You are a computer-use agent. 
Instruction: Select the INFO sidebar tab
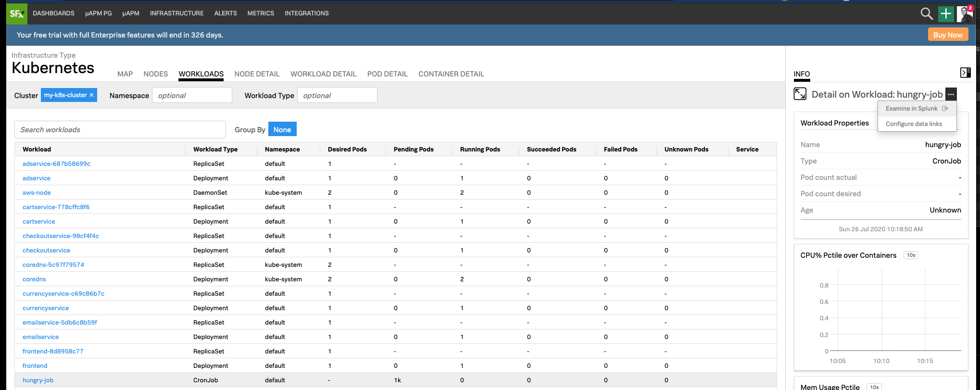[x=802, y=74]
